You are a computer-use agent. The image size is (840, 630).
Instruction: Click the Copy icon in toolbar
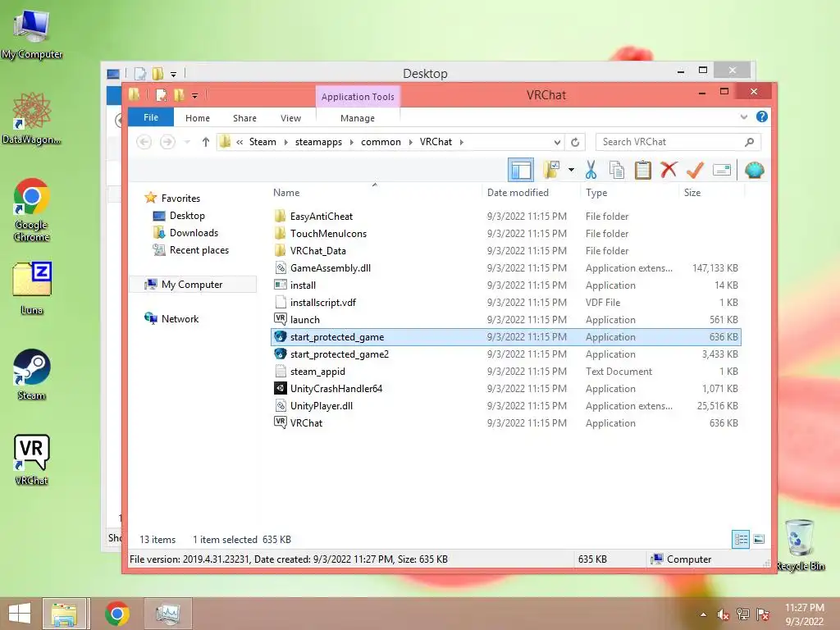[x=617, y=170]
